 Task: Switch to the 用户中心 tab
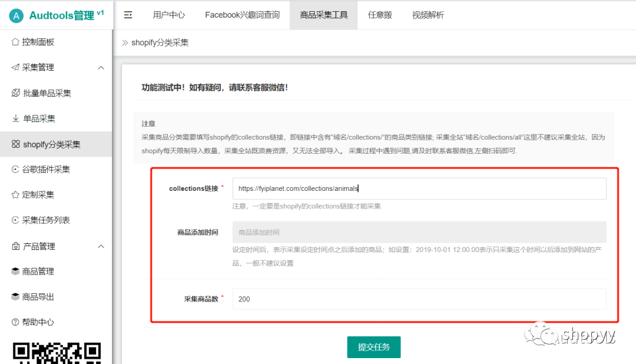(x=169, y=15)
